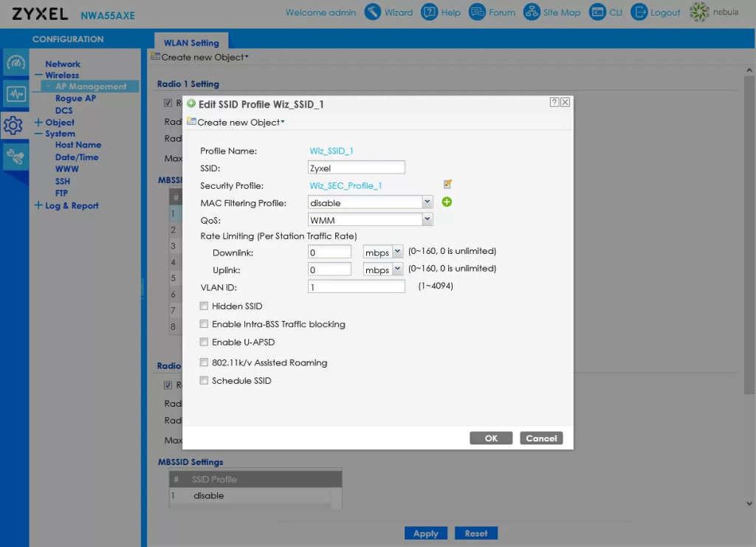756x547 pixels.
Task: Open the Monitor sidebar icon
Action: [x=16, y=94]
